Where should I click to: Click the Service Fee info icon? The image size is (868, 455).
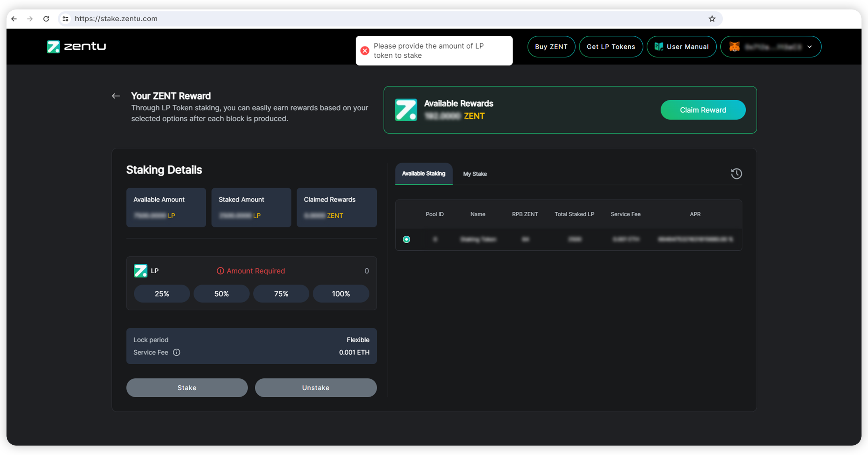point(176,352)
